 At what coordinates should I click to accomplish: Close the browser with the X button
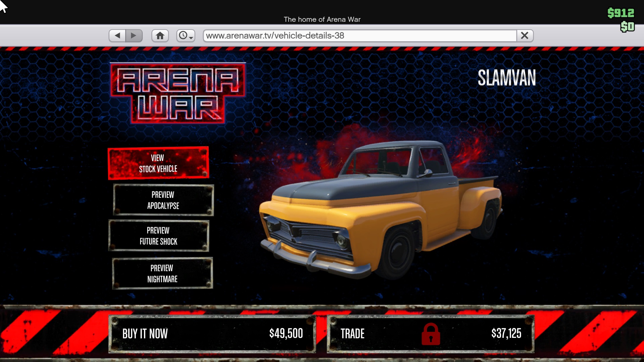pos(525,36)
